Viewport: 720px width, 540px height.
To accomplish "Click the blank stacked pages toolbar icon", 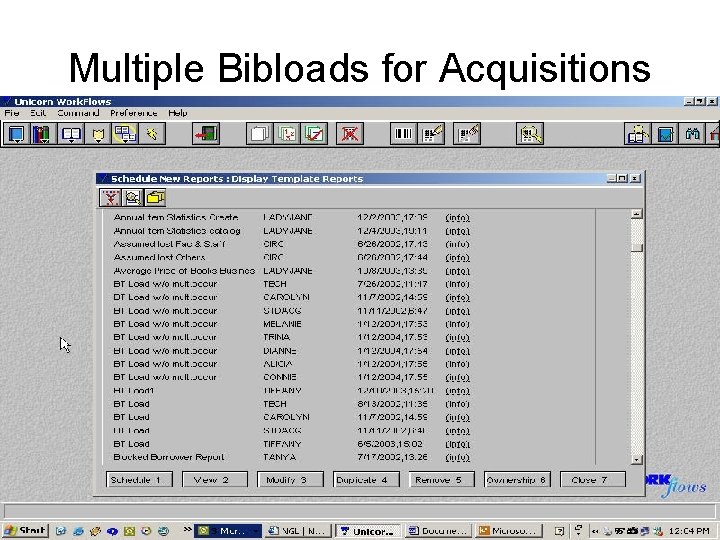I will pos(259,134).
